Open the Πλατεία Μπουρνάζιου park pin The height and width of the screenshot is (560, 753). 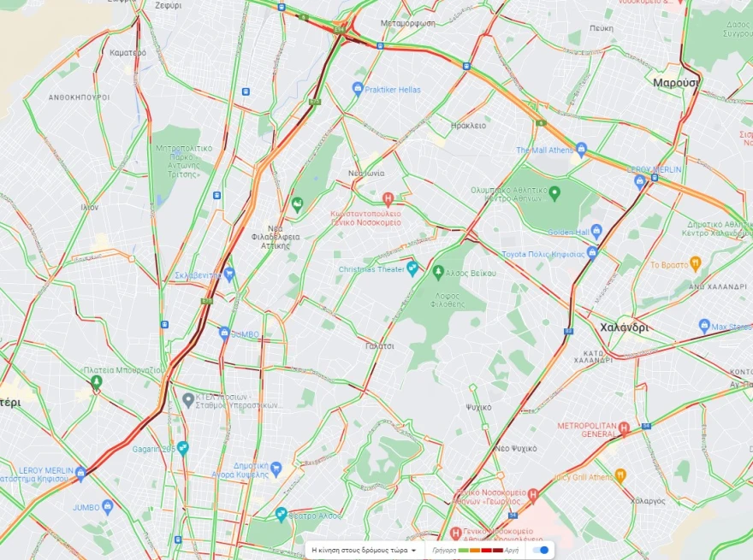(x=96, y=382)
